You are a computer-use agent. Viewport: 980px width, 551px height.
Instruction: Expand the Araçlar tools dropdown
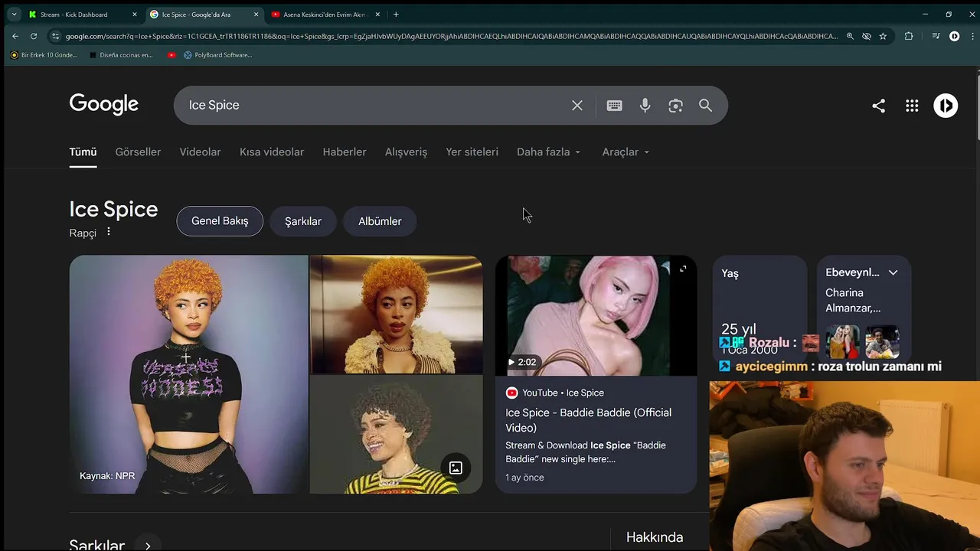point(626,152)
